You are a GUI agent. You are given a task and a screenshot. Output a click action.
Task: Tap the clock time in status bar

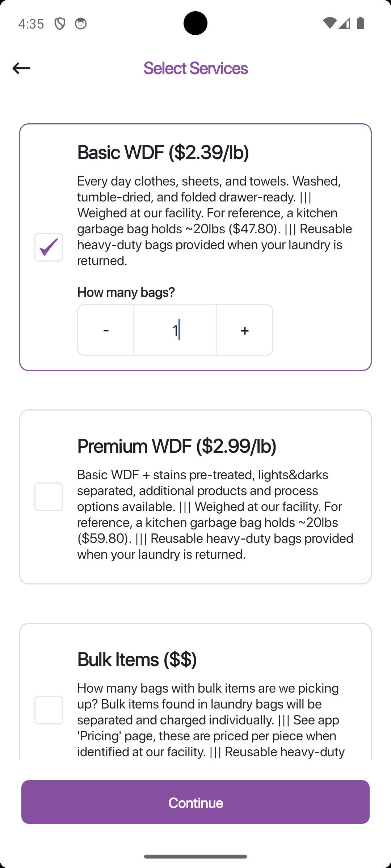[x=31, y=24]
